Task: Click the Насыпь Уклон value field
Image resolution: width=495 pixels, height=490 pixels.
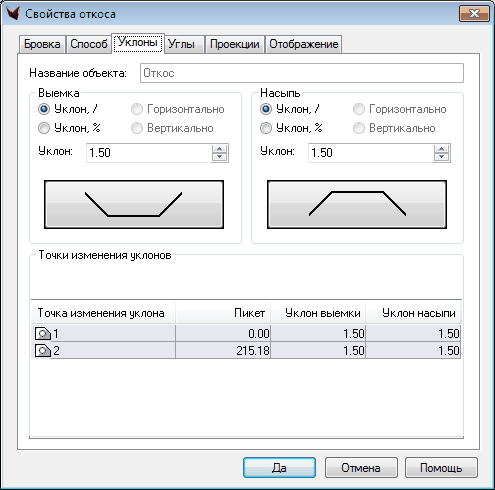Action: 371,153
